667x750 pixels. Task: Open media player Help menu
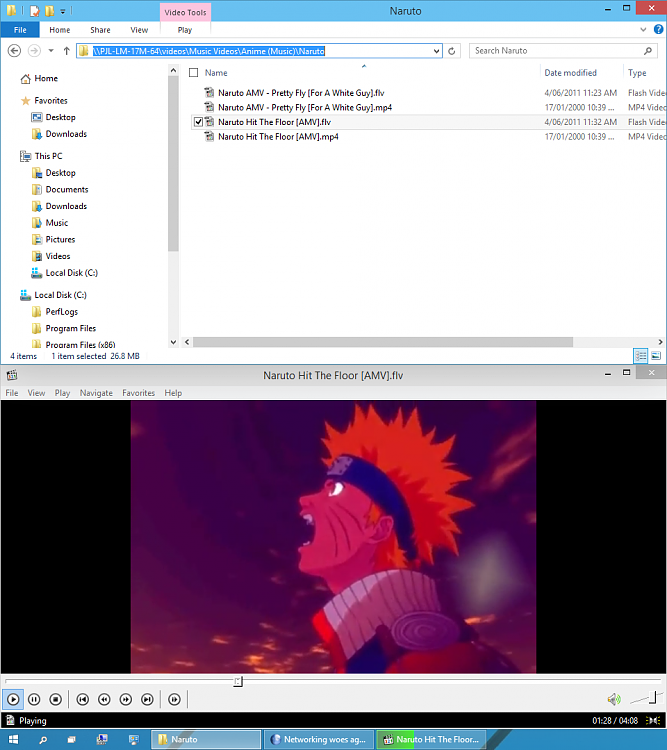173,393
